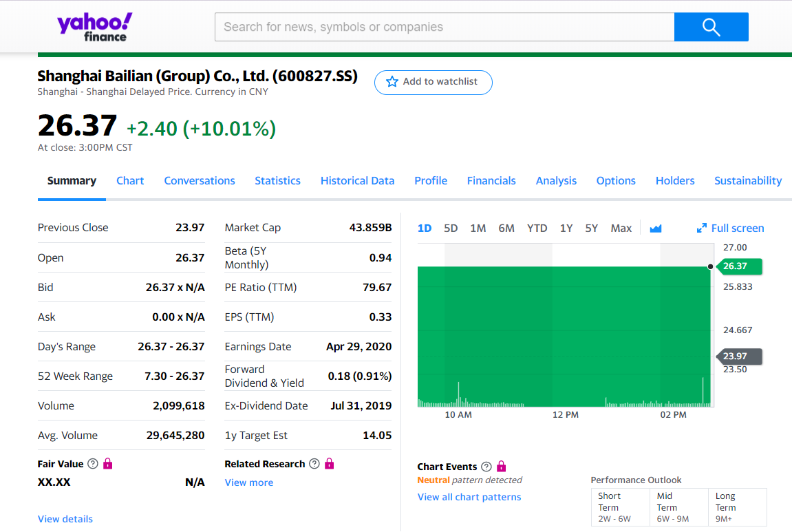Click the Fair Value help question mark icon
Viewport: 792px width, 532px height.
pyautogui.click(x=93, y=464)
